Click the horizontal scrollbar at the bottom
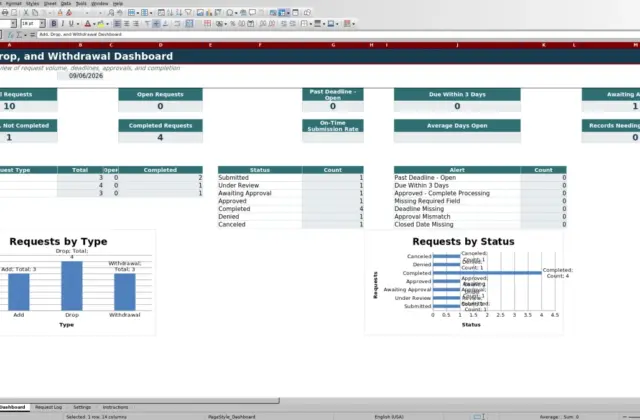 click(x=140, y=401)
